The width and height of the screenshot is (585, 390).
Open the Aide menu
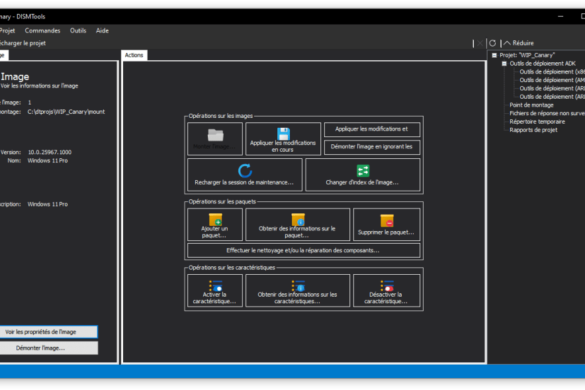102,31
